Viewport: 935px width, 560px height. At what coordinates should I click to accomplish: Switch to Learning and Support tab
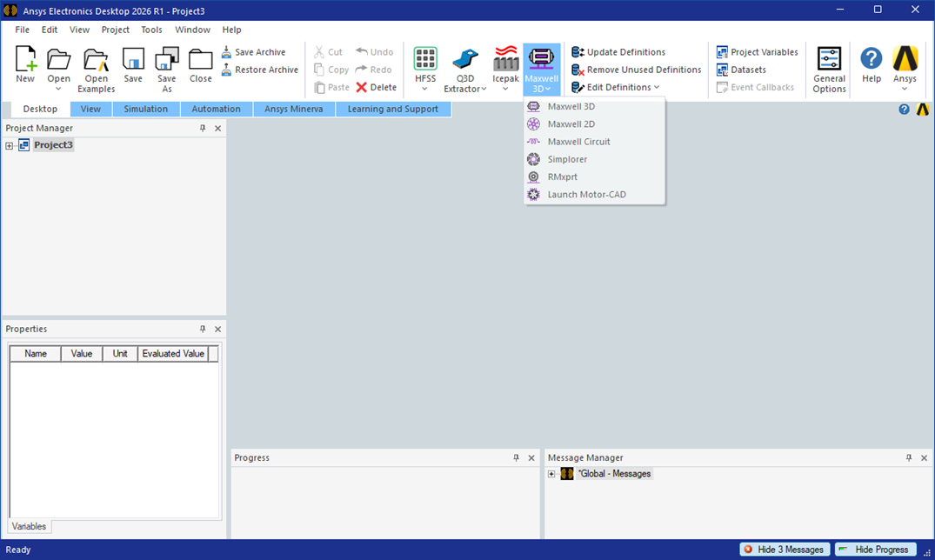[393, 110]
